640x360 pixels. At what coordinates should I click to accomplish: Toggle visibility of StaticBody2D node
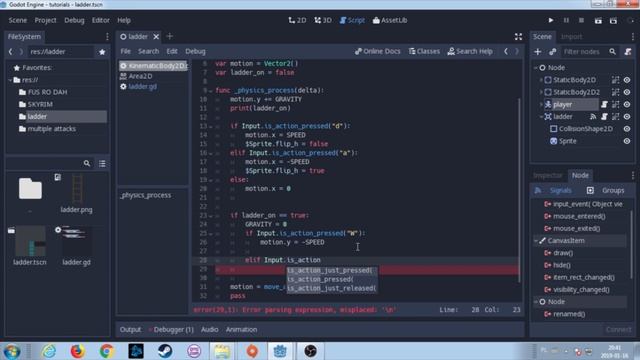coord(627,80)
